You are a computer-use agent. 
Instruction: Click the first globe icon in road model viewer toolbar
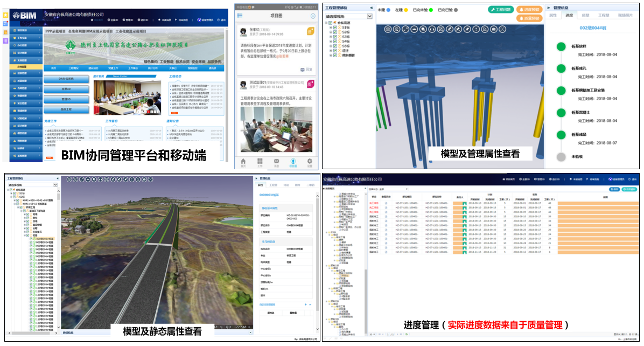(x=69, y=179)
